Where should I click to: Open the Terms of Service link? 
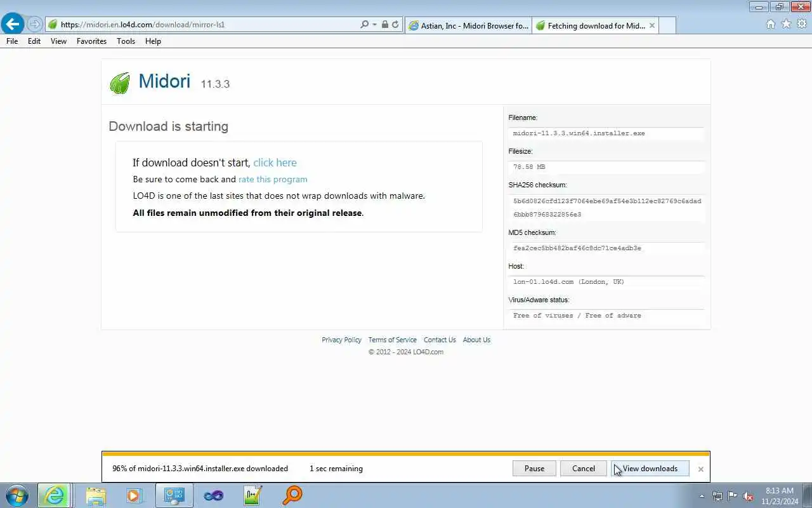click(393, 340)
